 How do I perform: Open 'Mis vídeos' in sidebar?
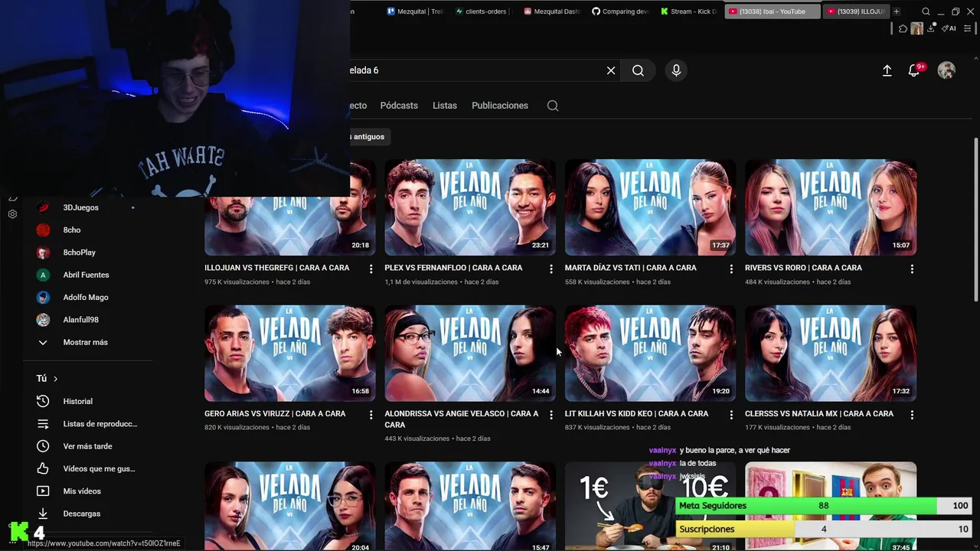(88, 491)
